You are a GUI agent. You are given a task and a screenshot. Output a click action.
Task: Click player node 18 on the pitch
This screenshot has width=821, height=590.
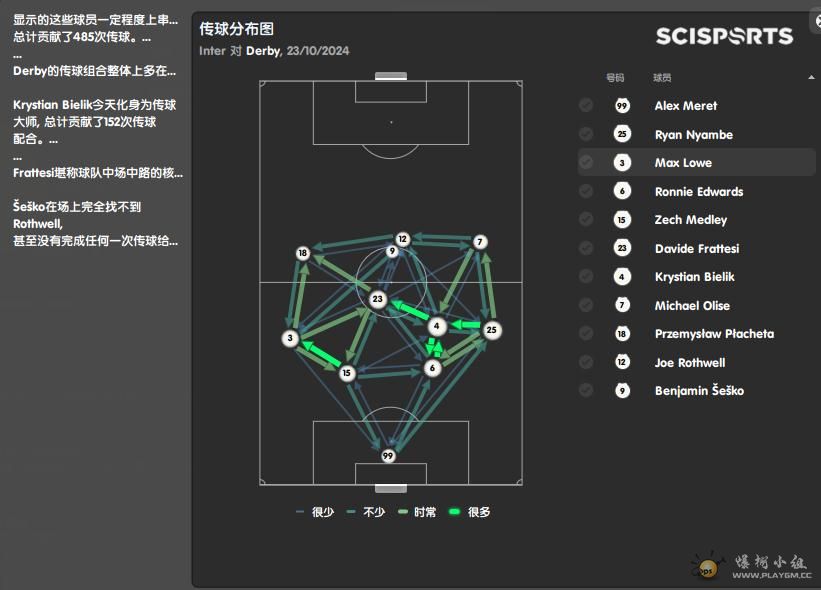pos(303,253)
